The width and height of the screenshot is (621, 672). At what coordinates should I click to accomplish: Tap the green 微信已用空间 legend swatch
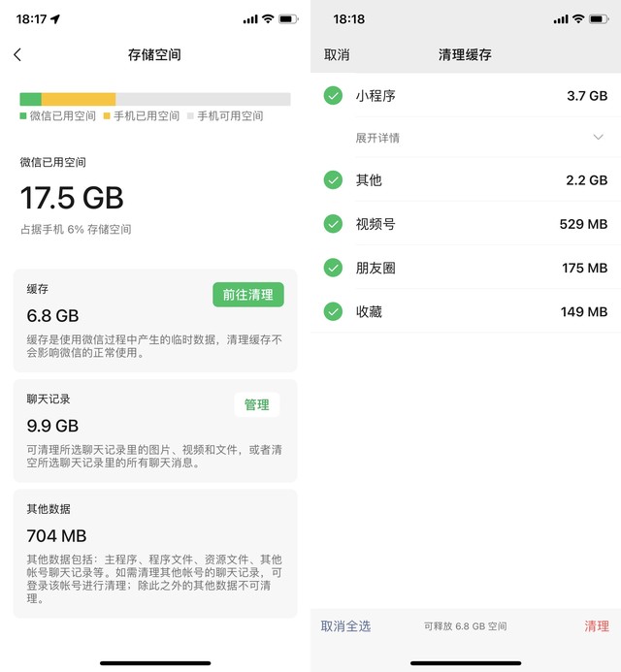click(x=23, y=115)
